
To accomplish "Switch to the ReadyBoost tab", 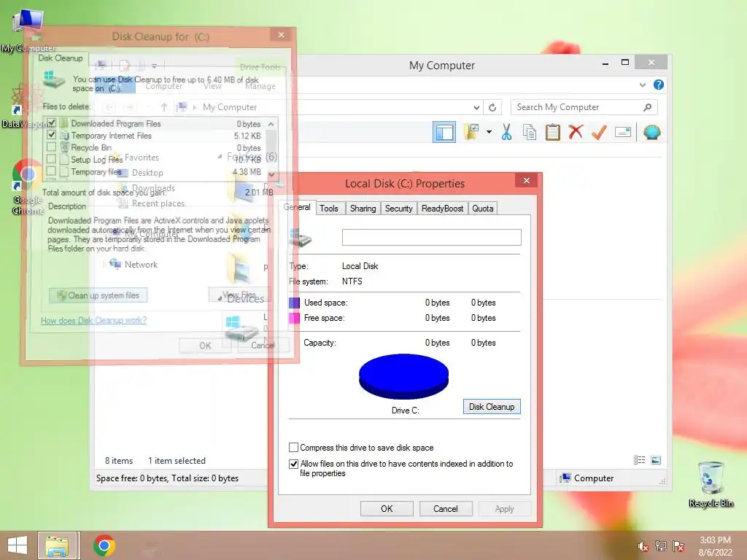I will [x=442, y=208].
